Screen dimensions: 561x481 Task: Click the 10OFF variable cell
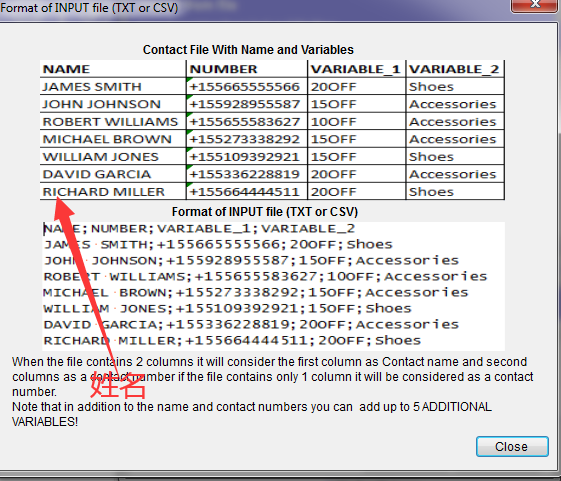357,121
